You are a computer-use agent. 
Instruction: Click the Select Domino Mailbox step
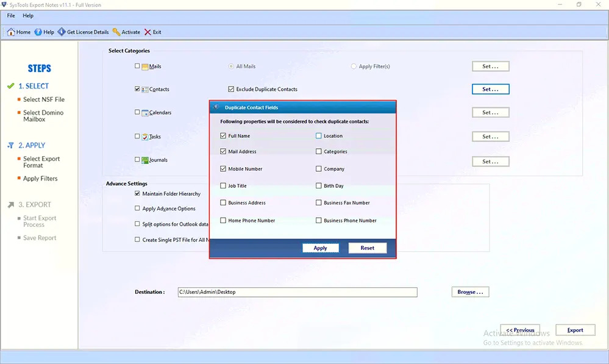[x=43, y=116]
